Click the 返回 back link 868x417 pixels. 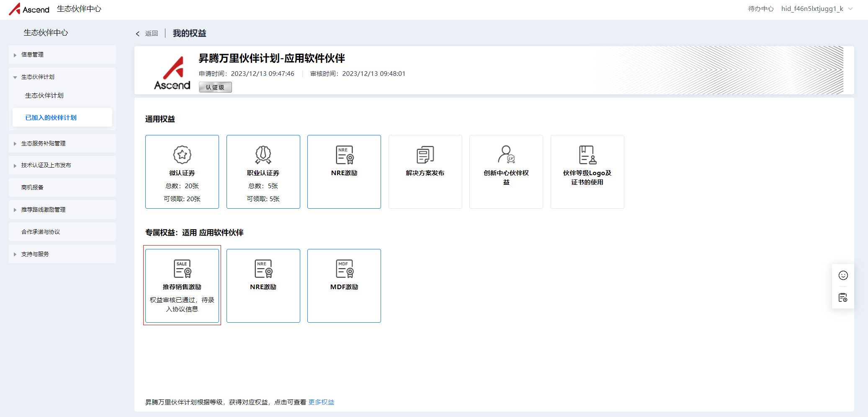(x=152, y=34)
